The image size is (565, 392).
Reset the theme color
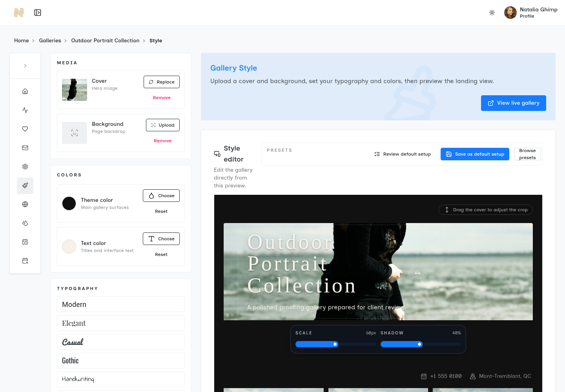pos(161,211)
